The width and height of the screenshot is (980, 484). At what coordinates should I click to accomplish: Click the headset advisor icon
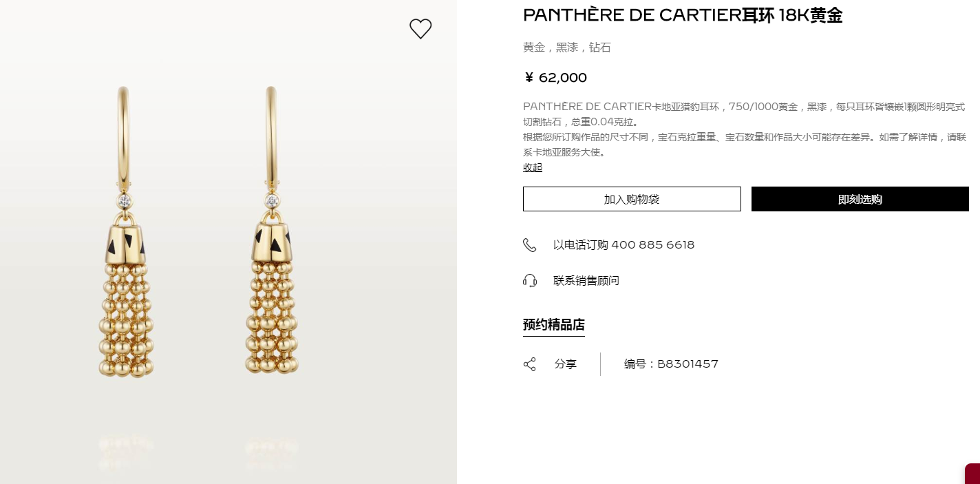coord(529,281)
